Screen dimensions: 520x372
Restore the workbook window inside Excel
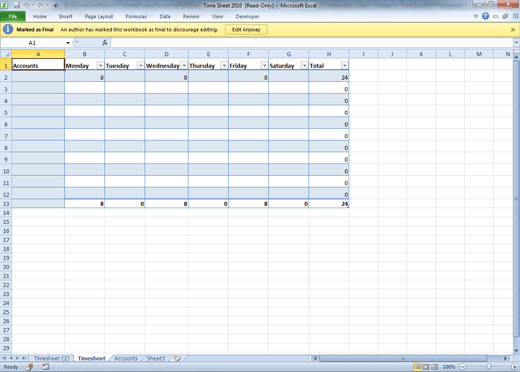(x=505, y=16)
